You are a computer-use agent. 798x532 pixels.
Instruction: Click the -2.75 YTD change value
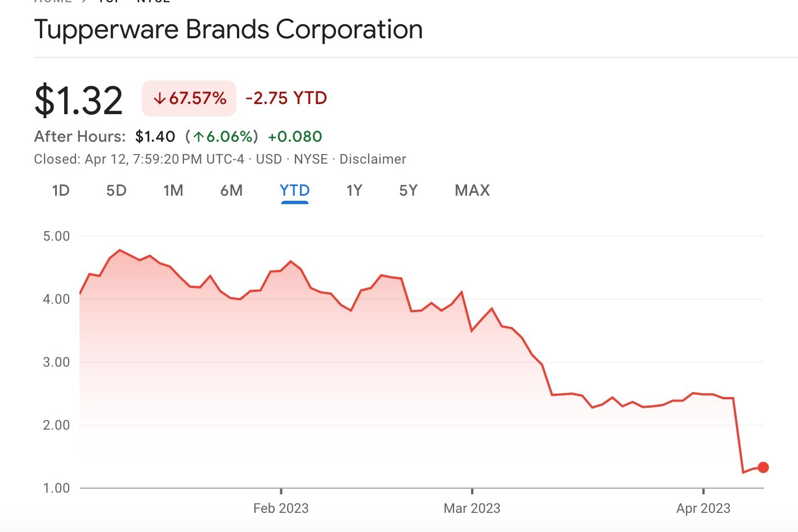click(286, 98)
